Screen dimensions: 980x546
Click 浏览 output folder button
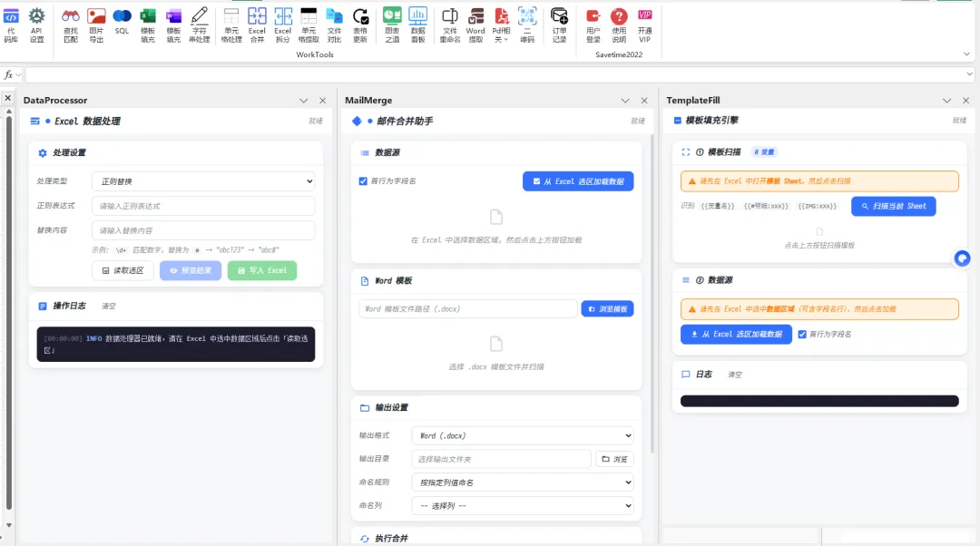614,459
